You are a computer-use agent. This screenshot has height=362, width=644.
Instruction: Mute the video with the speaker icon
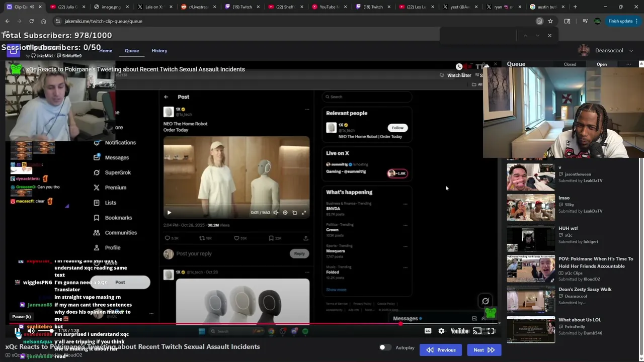(31, 331)
